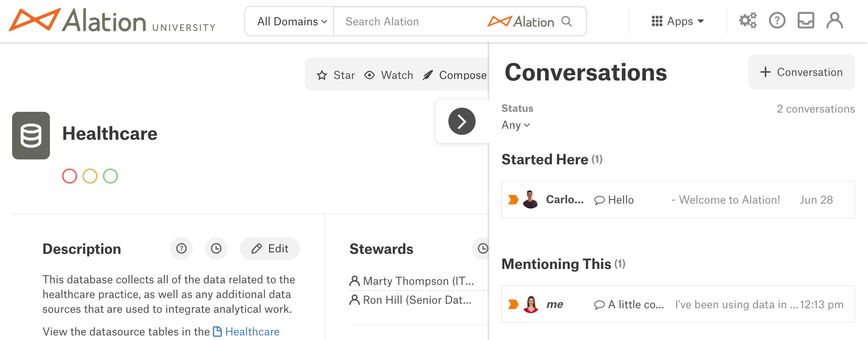Select the orange trust flag circle

tap(90, 176)
